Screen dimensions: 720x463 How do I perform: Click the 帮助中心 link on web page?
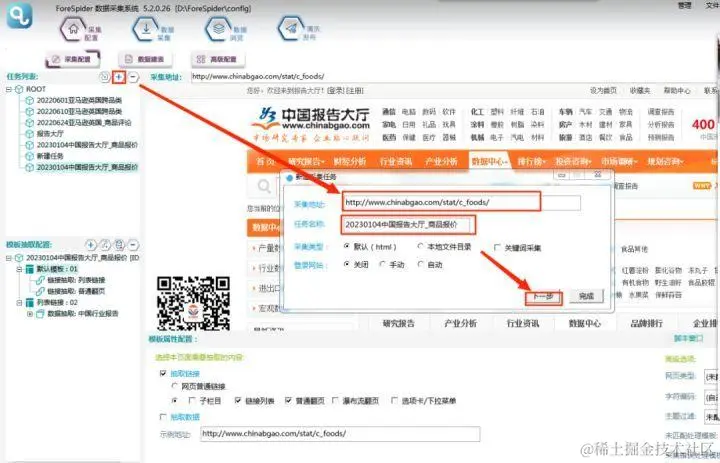[677, 90]
